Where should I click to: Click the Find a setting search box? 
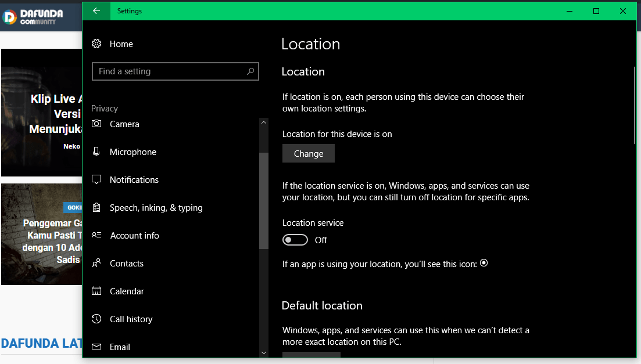pos(169,71)
